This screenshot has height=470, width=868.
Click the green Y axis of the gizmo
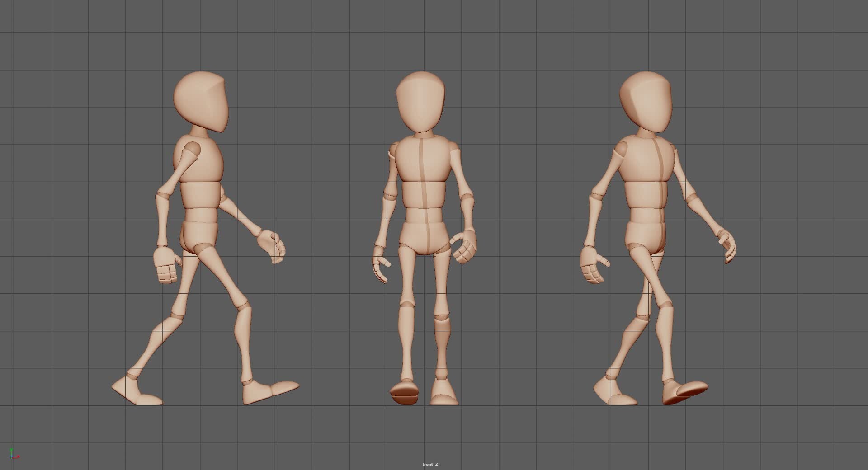[x=11, y=450]
